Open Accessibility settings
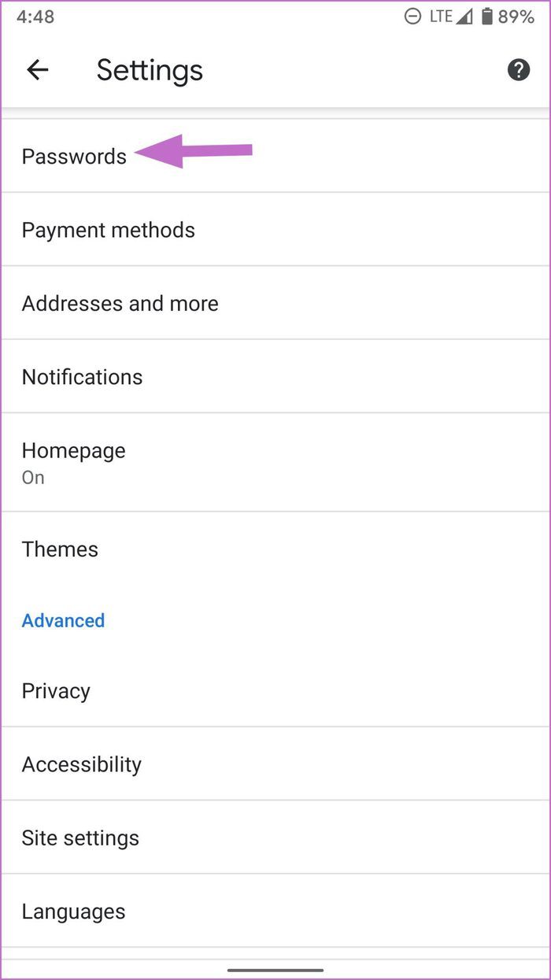 point(275,764)
